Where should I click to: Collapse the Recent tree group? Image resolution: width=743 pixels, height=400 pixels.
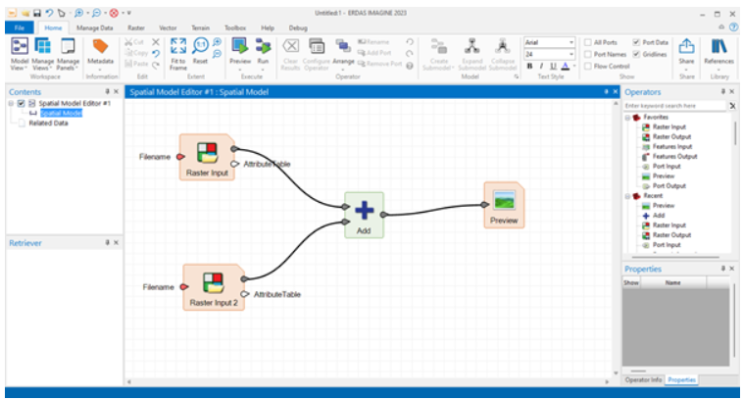click(x=627, y=196)
